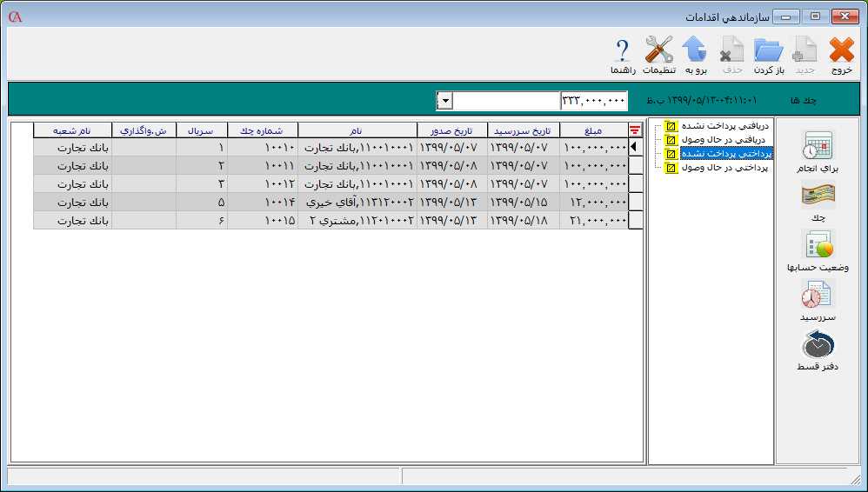Screen dimensions: 868x492
Task: Click the red filter icon in table header
Action: [635, 130]
